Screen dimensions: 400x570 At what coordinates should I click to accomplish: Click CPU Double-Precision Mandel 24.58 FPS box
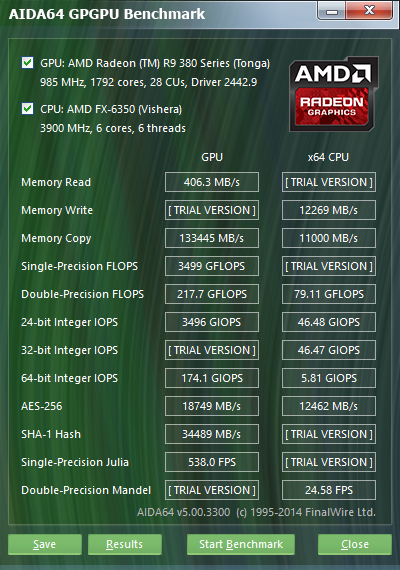[x=329, y=490]
